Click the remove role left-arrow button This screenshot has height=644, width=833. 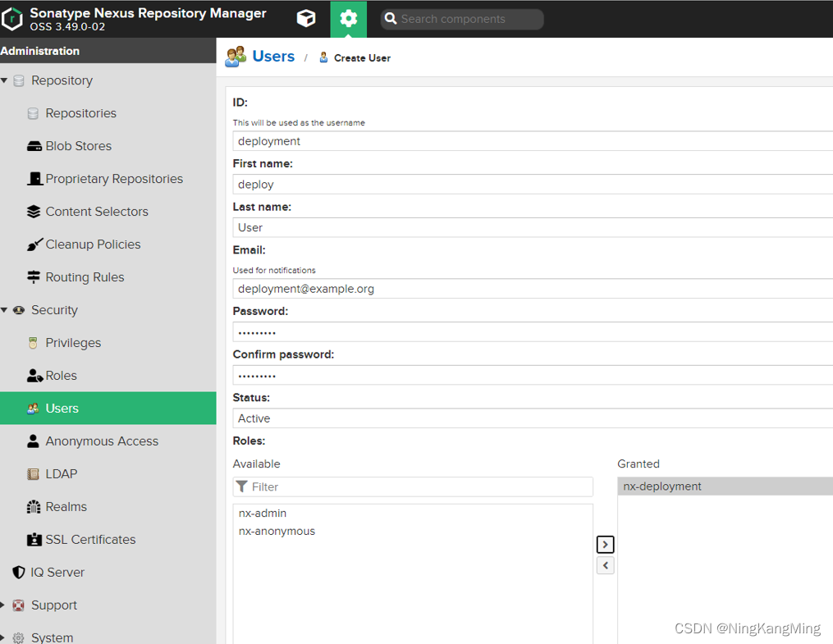click(605, 565)
